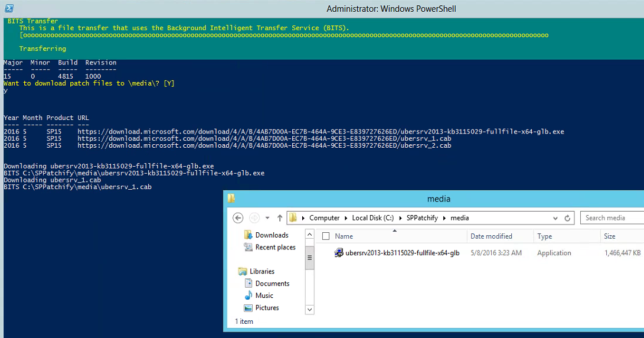Viewport: 644px width, 338px height.
Task: Click the Search media input box
Action: (x=612, y=218)
